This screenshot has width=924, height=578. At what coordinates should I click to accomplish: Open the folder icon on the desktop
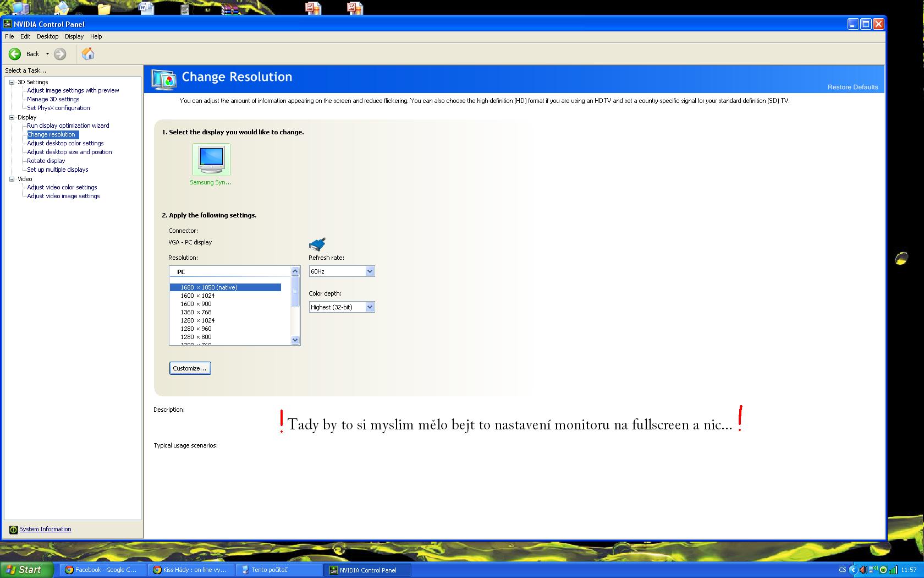tap(104, 8)
